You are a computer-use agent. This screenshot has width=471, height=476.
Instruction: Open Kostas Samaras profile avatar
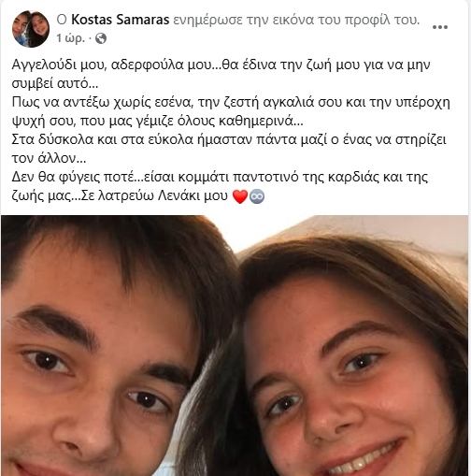tap(31, 29)
